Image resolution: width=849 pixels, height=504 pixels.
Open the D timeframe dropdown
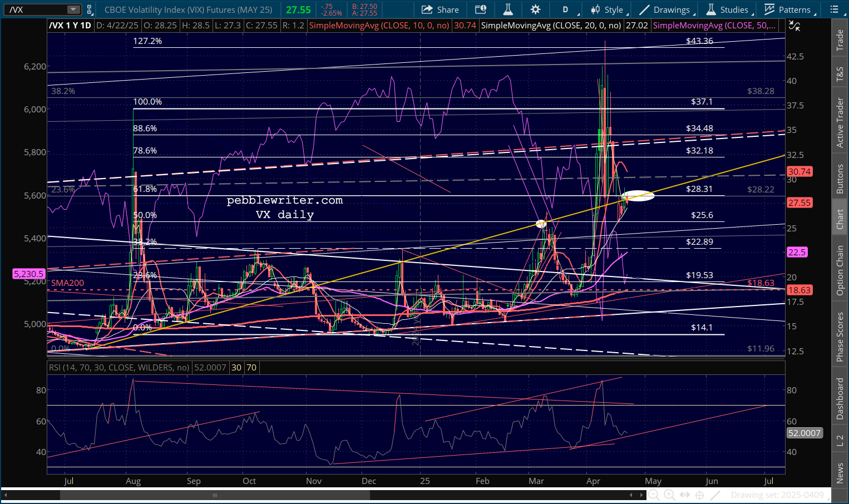pyautogui.click(x=568, y=9)
